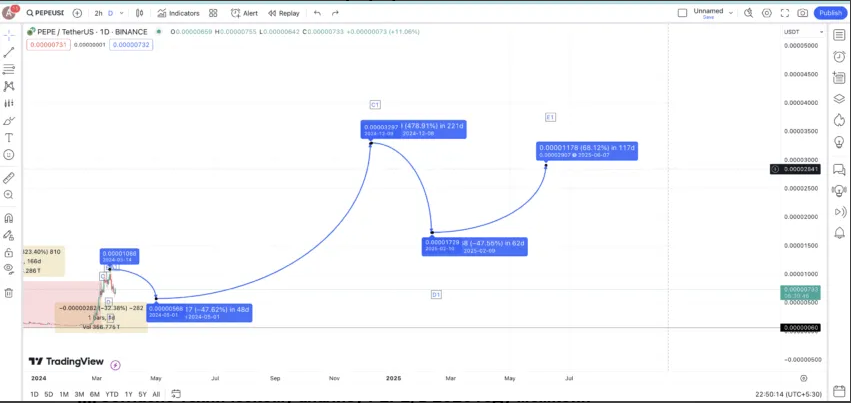This screenshot has height=403, width=851.
Task: Click the buy price 0.00000732 button
Action: click(131, 45)
